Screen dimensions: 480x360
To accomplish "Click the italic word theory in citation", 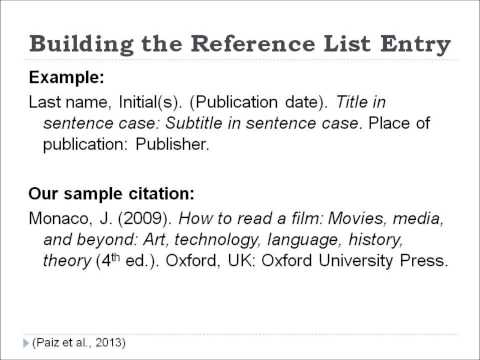I will coord(67,261).
